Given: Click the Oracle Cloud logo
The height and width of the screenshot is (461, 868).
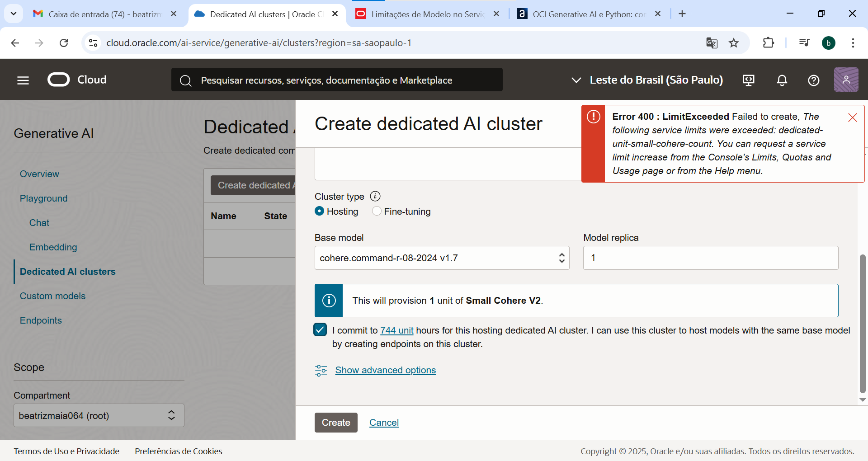Looking at the screenshot, I should (77, 80).
